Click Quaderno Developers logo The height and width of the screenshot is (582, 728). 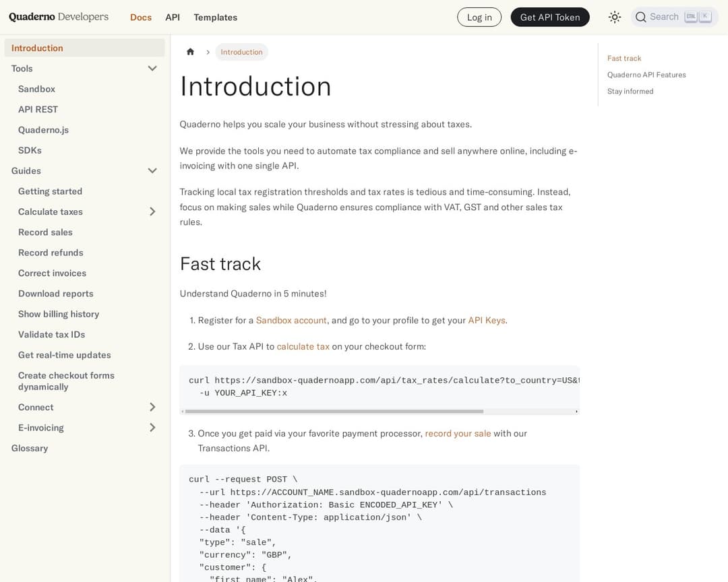click(59, 17)
